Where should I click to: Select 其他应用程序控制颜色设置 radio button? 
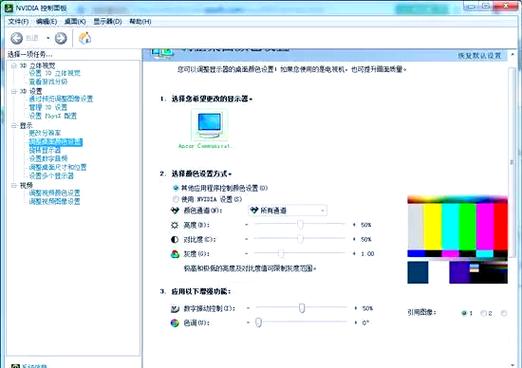click(x=176, y=188)
